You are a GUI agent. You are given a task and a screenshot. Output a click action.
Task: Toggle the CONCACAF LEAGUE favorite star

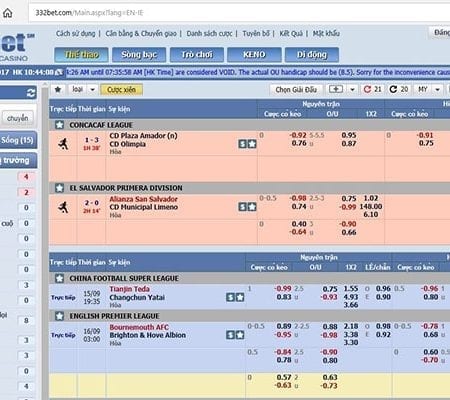(59, 125)
